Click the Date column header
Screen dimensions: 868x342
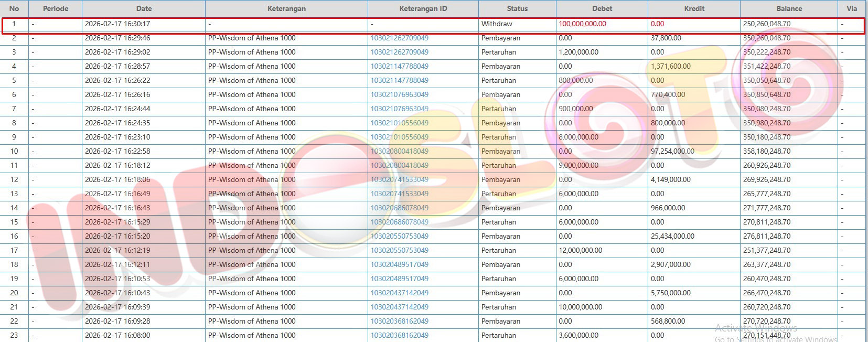144,8
